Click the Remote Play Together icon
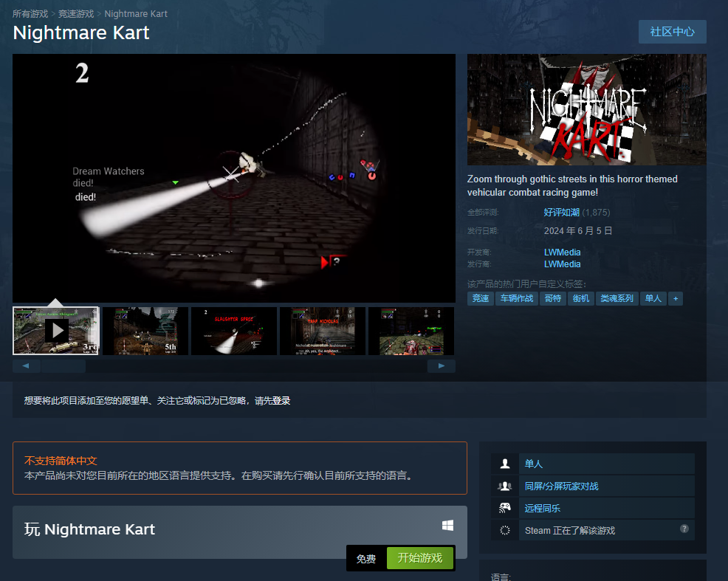The width and height of the screenshot is (728, 581). (x=505, y=508)
